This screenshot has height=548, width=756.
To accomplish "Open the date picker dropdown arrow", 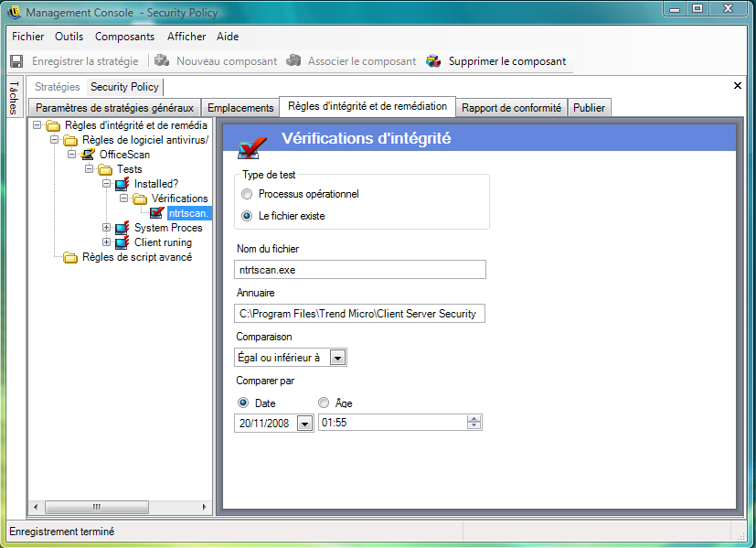I will click(303, 423).
